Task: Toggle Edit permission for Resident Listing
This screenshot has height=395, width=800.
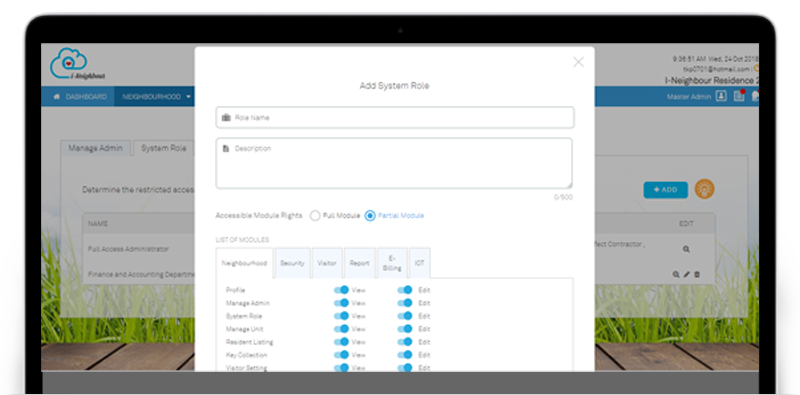Action: point(405,342)
